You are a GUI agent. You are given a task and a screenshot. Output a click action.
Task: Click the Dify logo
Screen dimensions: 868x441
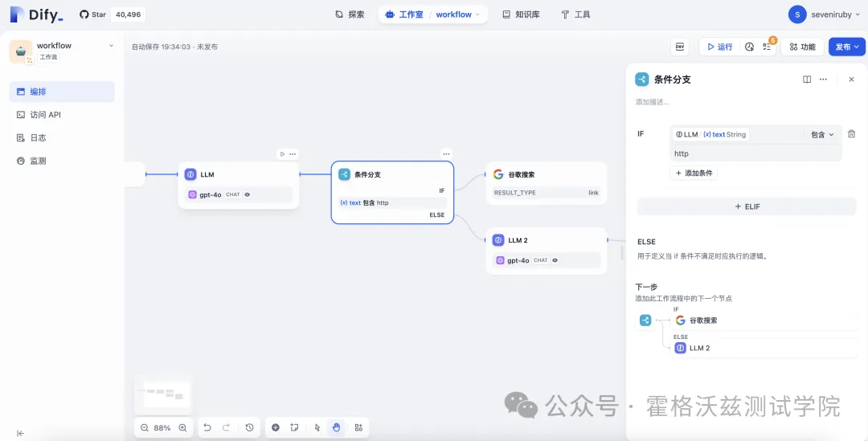[x=36, y=14]
